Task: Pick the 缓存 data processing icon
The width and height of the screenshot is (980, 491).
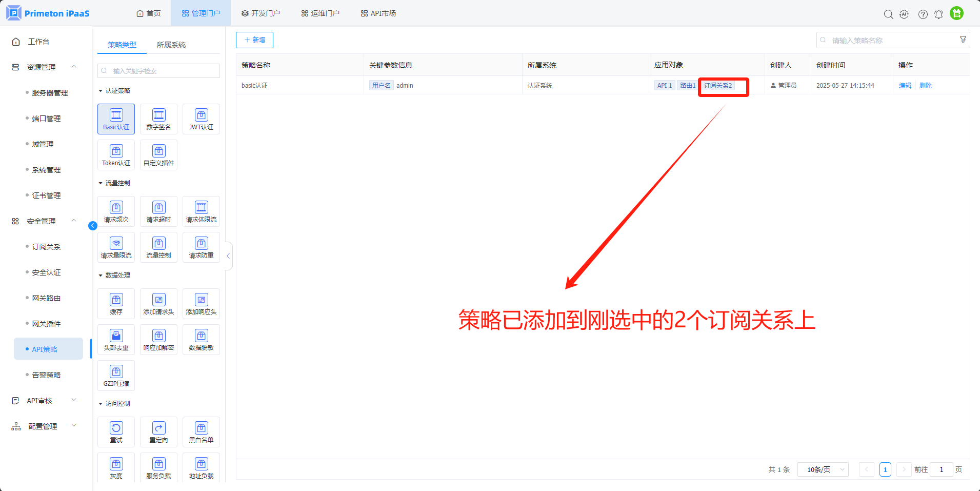Action: pos(116,304)
